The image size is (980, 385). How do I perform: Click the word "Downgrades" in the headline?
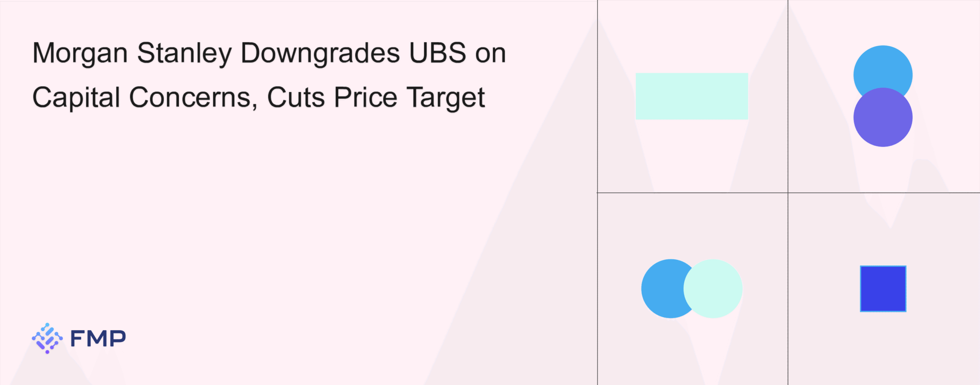click(320, 54)
